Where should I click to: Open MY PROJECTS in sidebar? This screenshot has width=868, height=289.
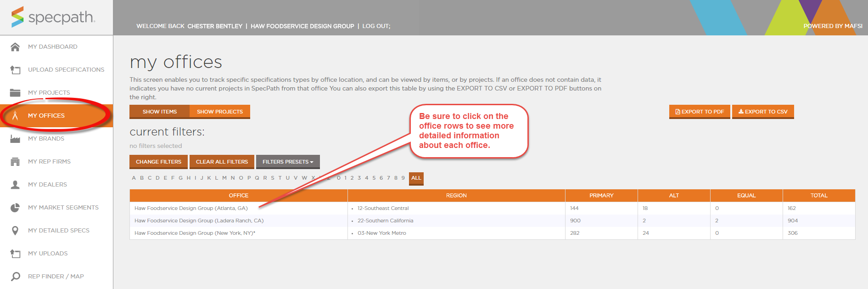pos(49,93)
